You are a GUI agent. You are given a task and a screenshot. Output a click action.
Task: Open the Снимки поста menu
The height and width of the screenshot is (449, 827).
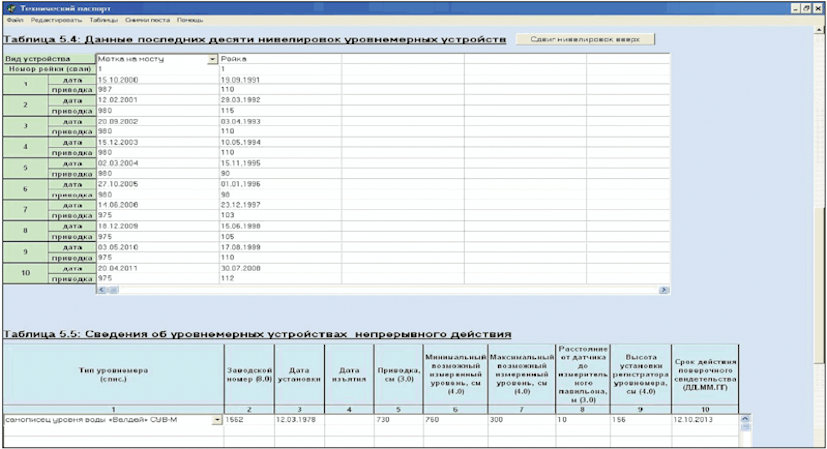143,20
